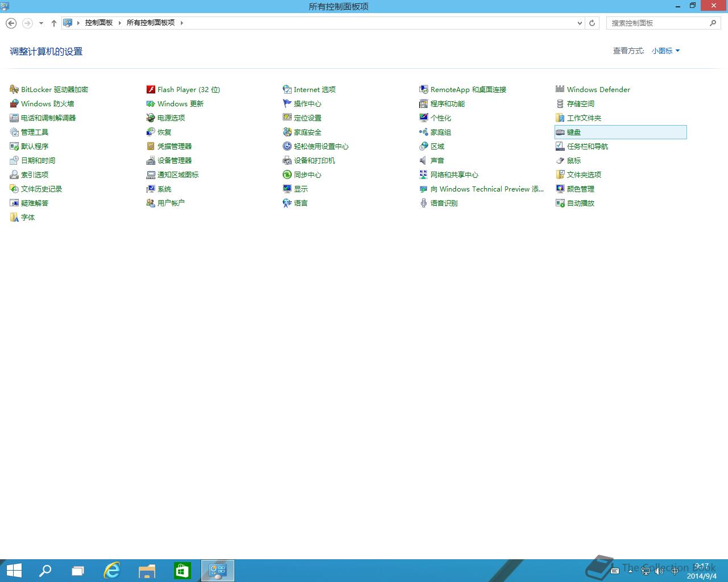Open the 管理工具 icon
This screenshot has height=582, width=728.
pos(14,132)
